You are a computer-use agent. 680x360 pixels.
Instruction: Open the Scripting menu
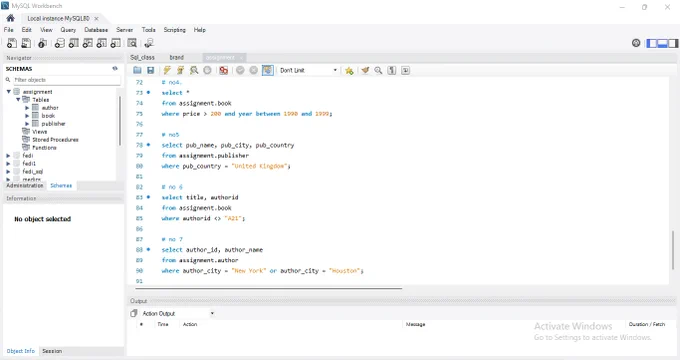(x=174, y=29)
